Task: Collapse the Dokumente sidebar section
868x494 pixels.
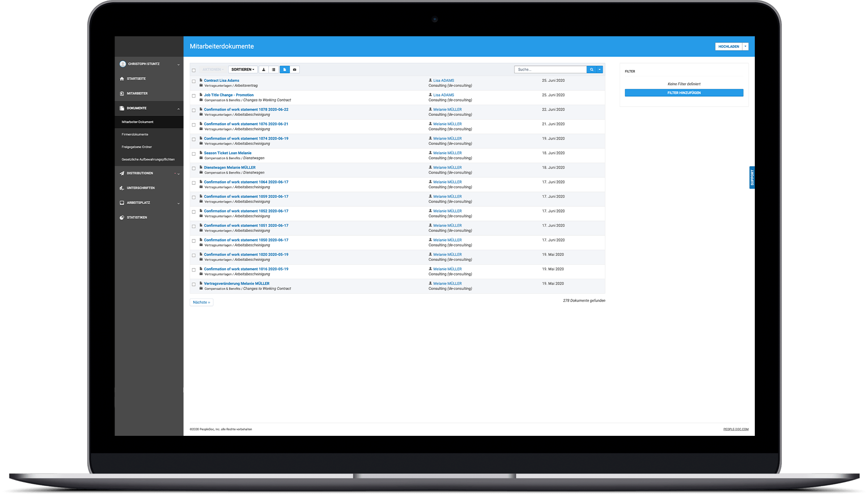Action: (178, 108)
